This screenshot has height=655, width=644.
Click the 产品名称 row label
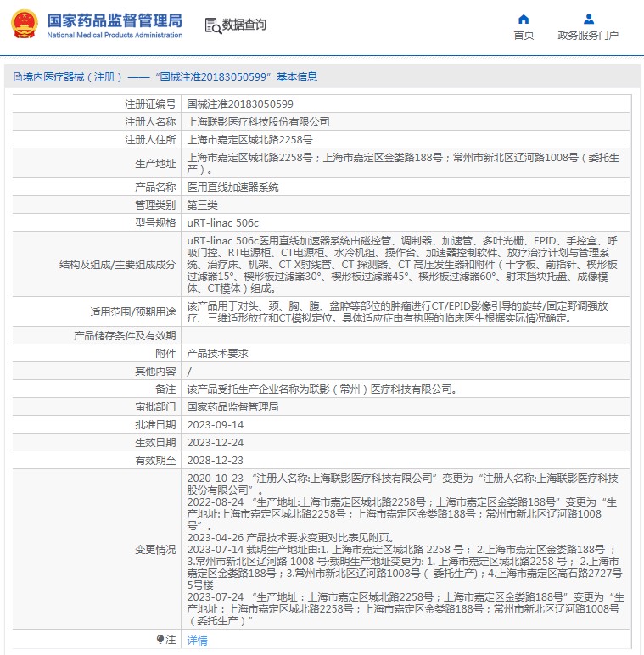155,188
